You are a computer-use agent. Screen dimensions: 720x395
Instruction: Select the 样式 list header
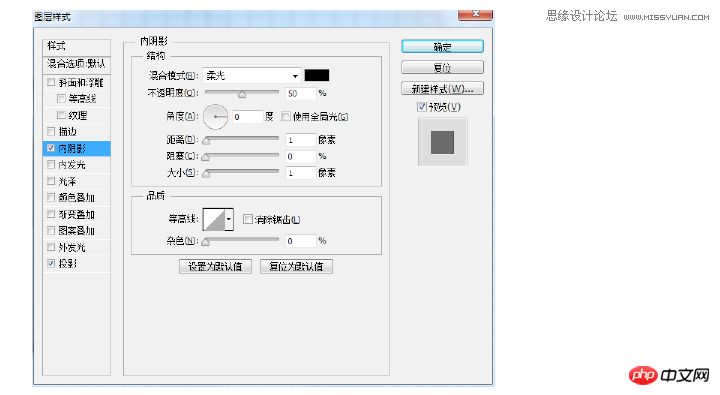(76, 46)
